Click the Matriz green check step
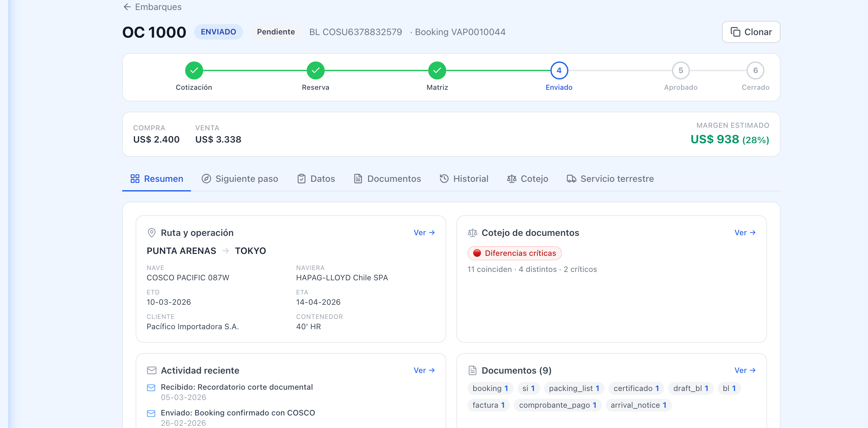868x428 pixels. pyautogui.click(x=437, y=70)
